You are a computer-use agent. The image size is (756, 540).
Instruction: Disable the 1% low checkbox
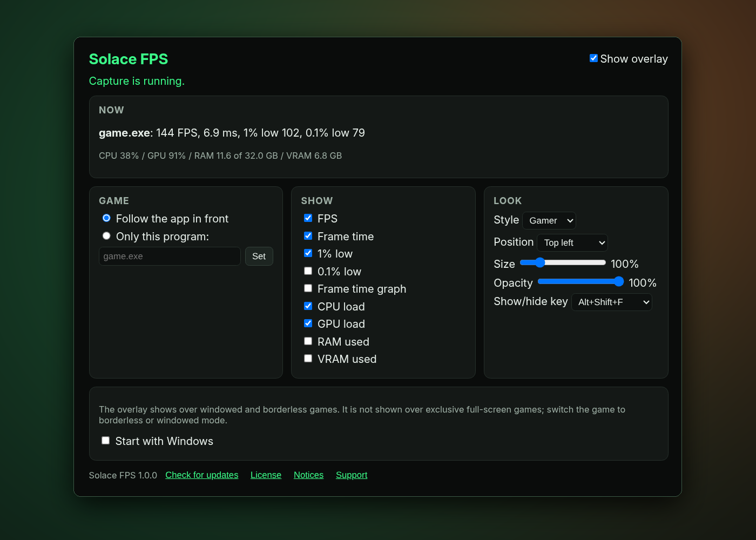click(308, 253)
